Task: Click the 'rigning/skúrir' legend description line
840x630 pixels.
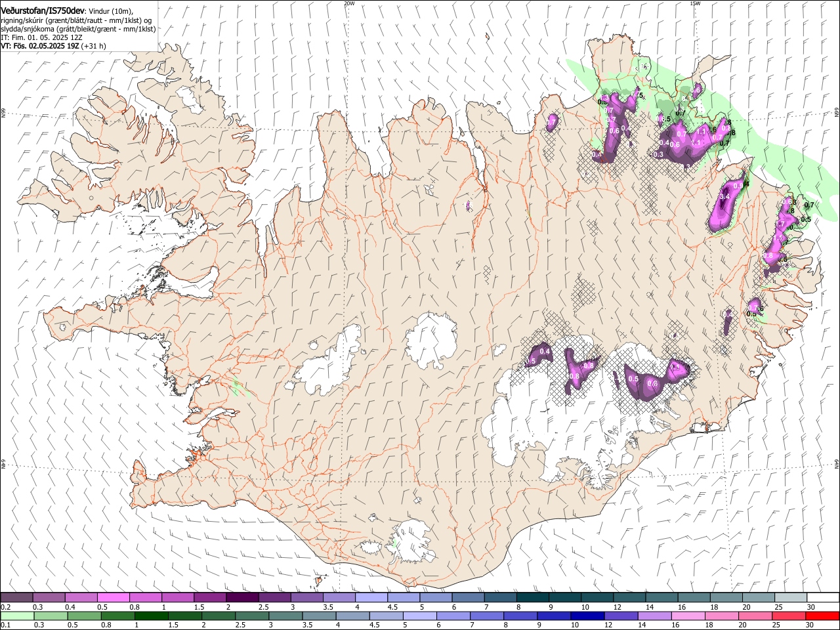Action: (76, 20)
